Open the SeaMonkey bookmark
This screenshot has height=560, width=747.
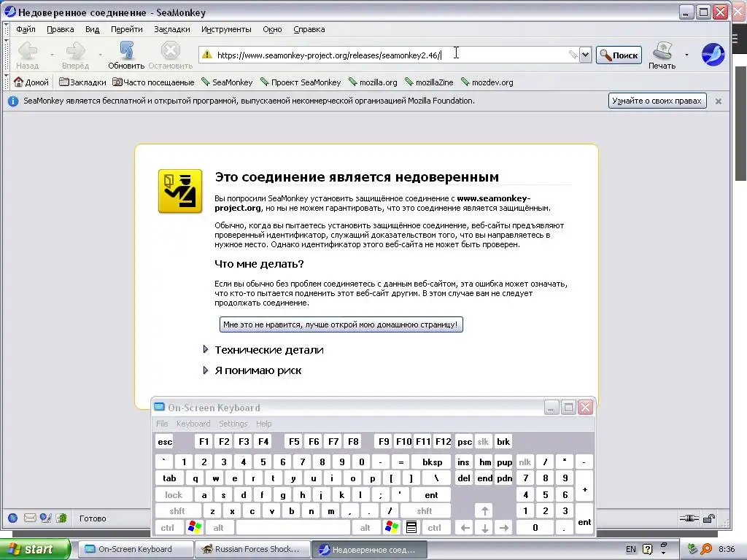point(227,82)
